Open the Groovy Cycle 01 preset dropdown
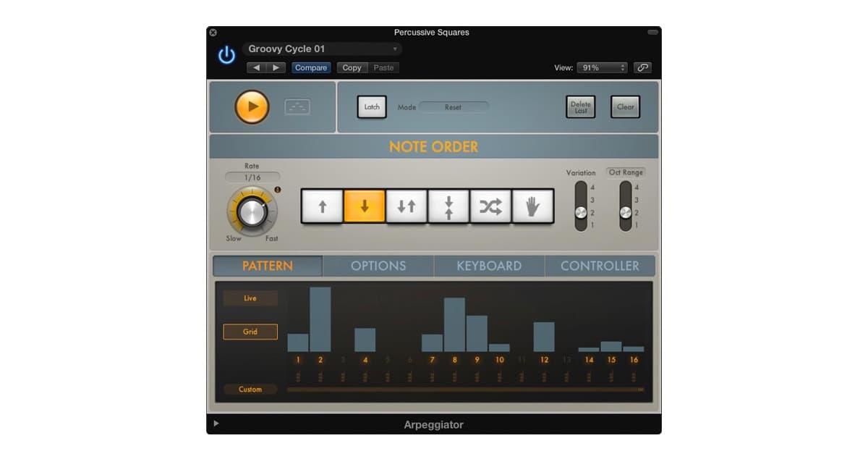The width and height of the screenshot is (868, 454). click(323, 49)
